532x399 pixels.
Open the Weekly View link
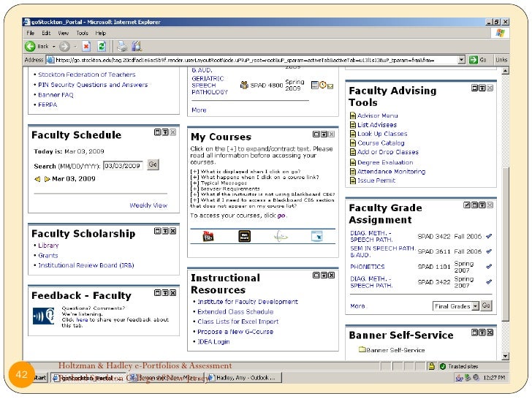click(148, 205)
